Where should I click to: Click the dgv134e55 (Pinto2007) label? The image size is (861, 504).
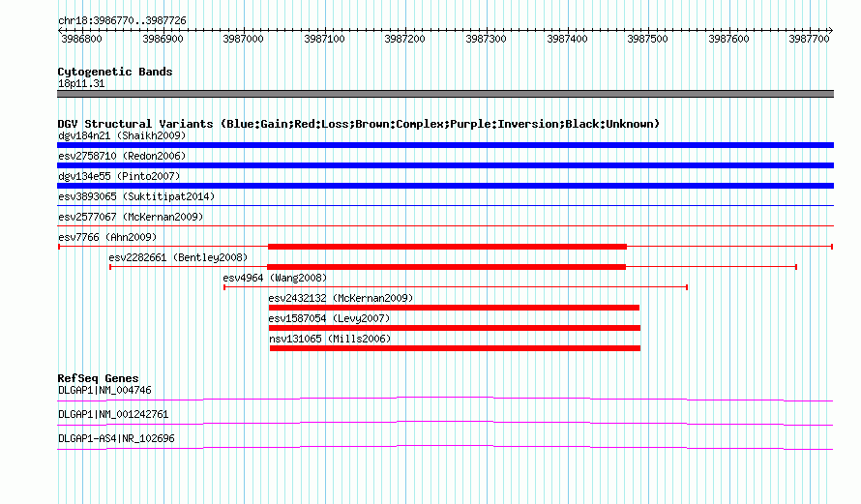click(x=119, y=176)
